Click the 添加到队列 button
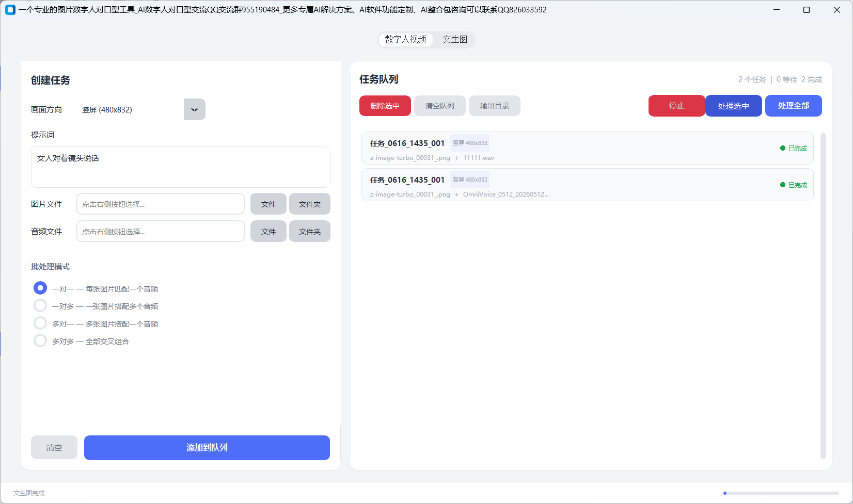 pyautogui.click(x=207, y=447)
